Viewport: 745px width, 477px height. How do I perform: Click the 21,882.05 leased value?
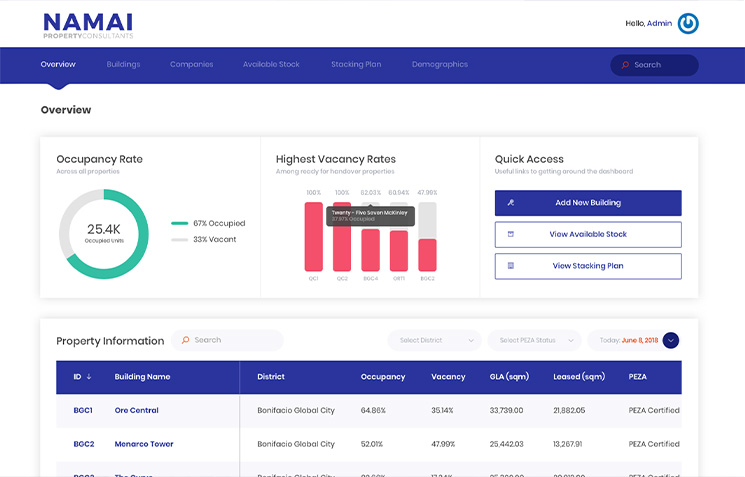(569, 410)
